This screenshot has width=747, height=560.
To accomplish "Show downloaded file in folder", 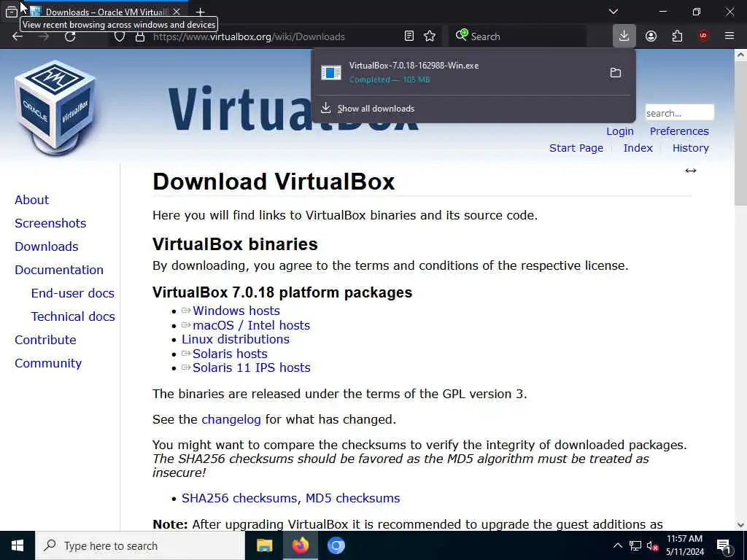I will click(x=616, y=72).
